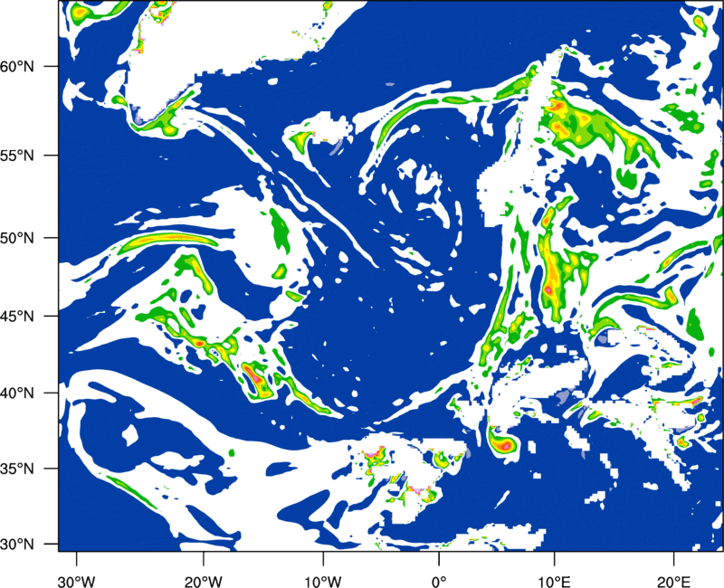The height and width of the screenshot is (588, 724).
Task: Click the 30°N latitude label
Action: click(16, 545)
